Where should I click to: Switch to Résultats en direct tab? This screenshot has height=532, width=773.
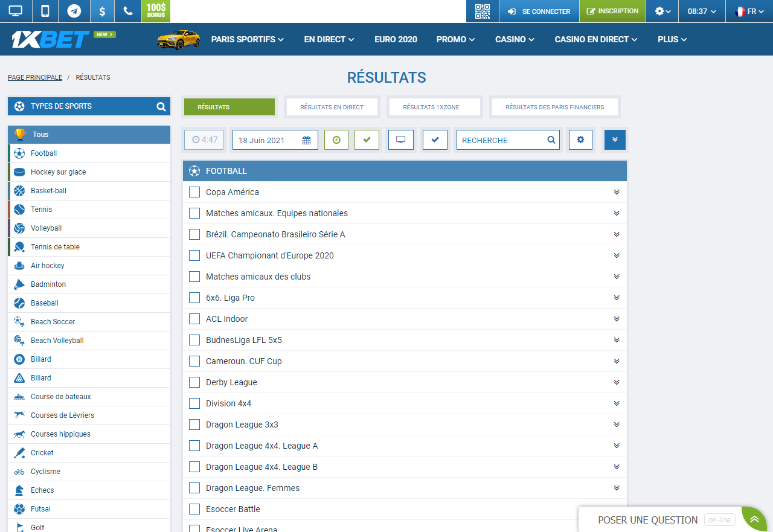332,107
